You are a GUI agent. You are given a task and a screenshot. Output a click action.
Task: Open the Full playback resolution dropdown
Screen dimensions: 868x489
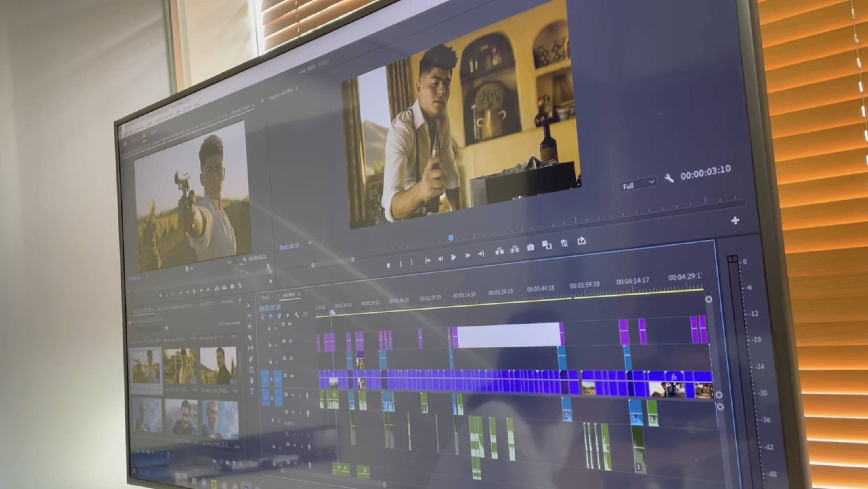(638, 184)
